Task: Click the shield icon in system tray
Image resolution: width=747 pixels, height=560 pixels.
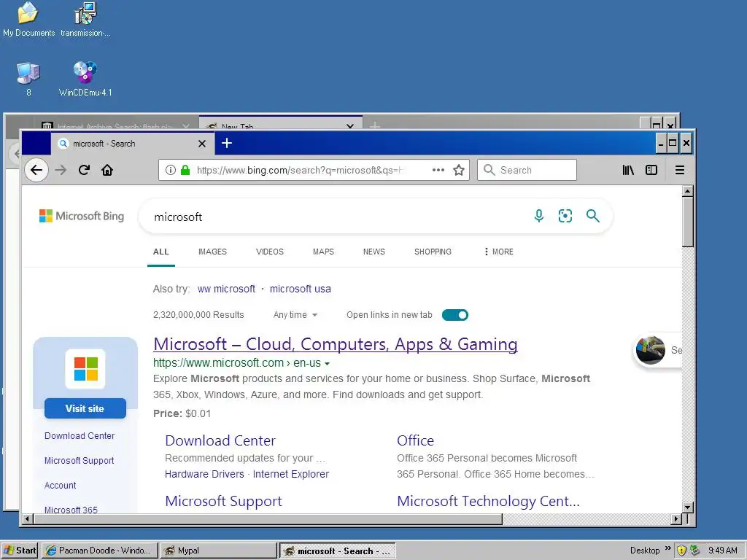Action: coord(682,550)
